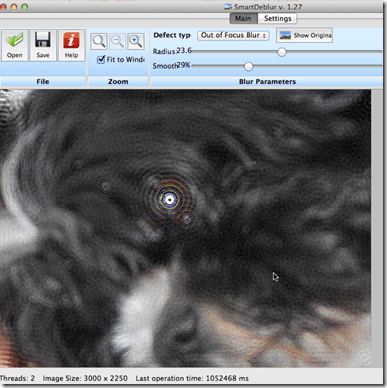Click the Zoom section label
This screenshot has width=387, height=388.
point(118,82)
